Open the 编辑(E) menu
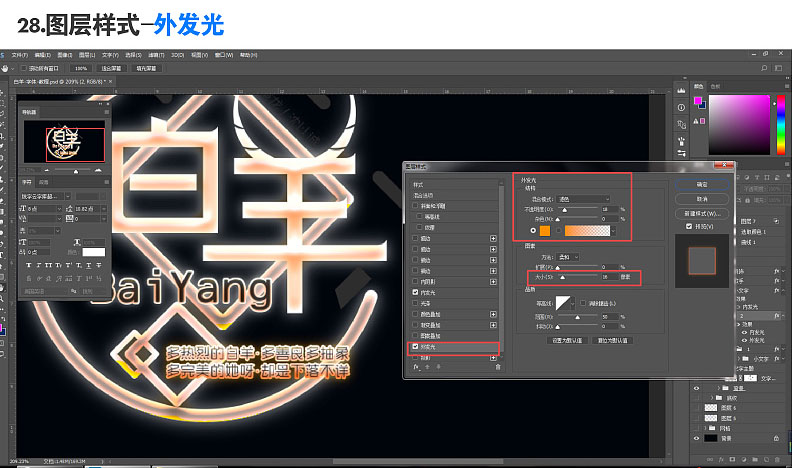The width and height of the screenshot is (800, 468). click(x=43, y=55)
